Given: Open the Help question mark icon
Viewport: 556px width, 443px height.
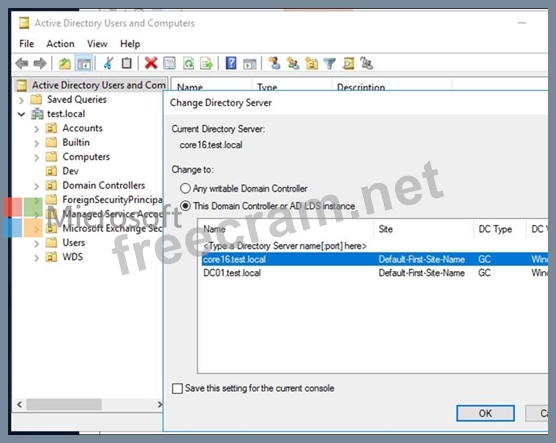Looking at the screenshot, I should pyautogui.click(x=231, y=63).
